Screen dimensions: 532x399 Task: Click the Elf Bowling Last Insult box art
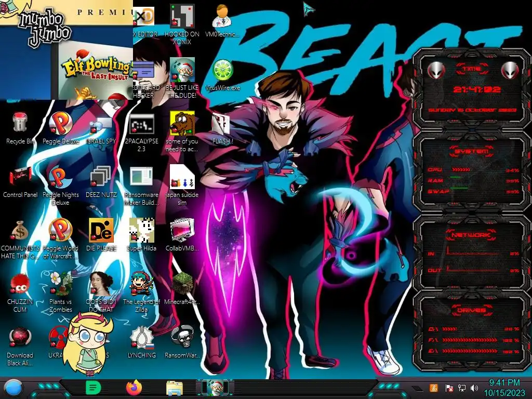tap(97, 71)
